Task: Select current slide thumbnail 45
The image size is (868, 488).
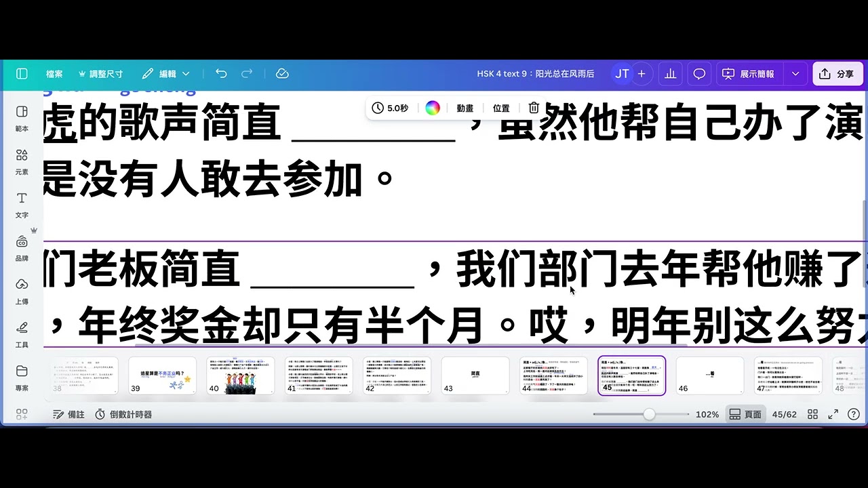Action: point(631,375)
